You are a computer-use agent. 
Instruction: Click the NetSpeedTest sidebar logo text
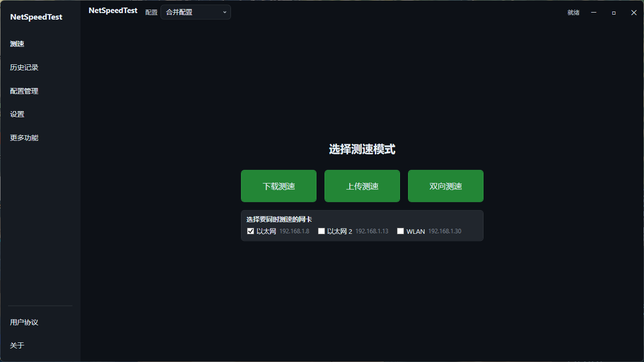click(x=36, y=17)
